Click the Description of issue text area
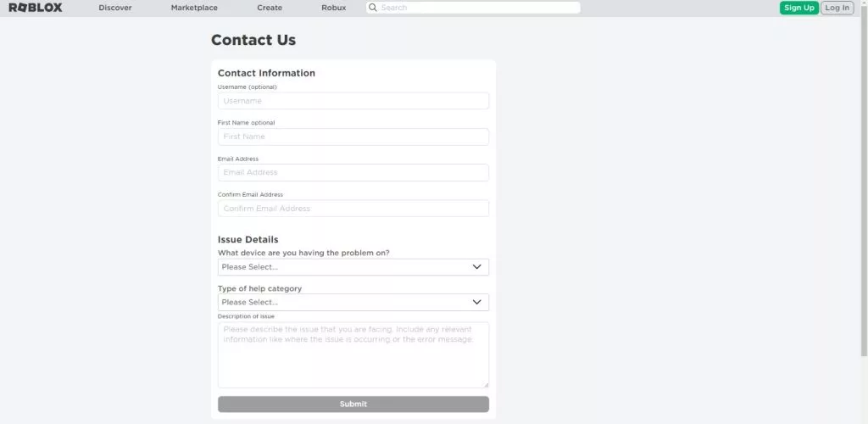Image resolution: width=868 pixels, height=424 pixels. pos(353,354)
